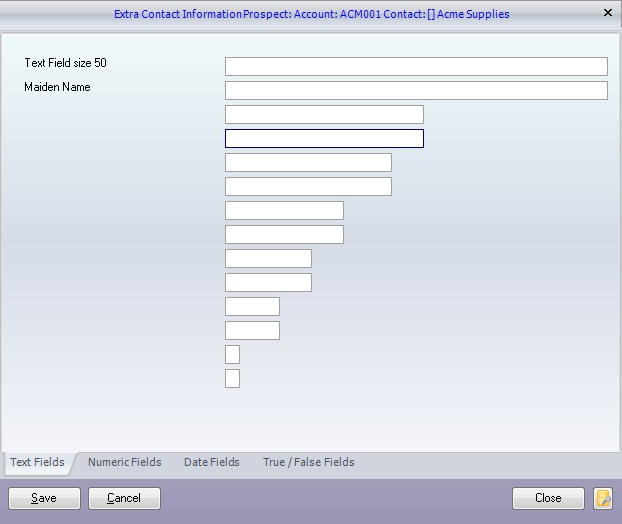Open field setup via yellow wrench icon
This screenshot has width=622, height=524.
point(603,498)
